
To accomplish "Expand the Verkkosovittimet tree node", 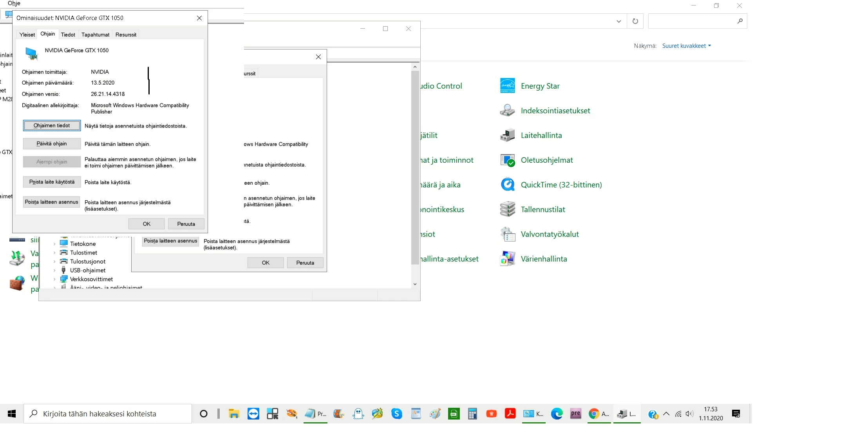I will coord(54,279).
